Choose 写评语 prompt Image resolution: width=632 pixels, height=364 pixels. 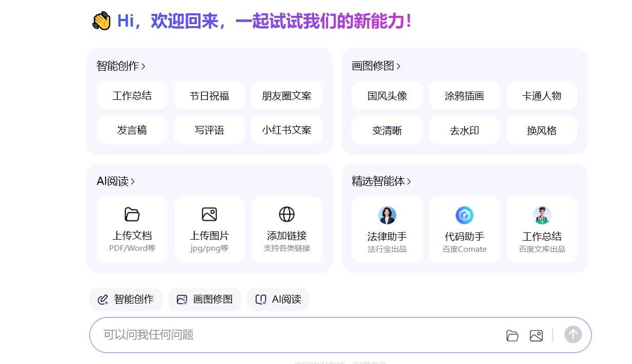209,130
